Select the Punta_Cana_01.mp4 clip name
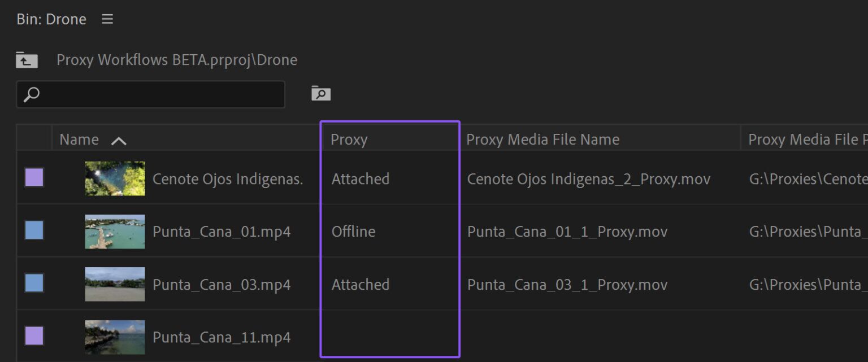This screenshot has height=362, width=868. 222,231
